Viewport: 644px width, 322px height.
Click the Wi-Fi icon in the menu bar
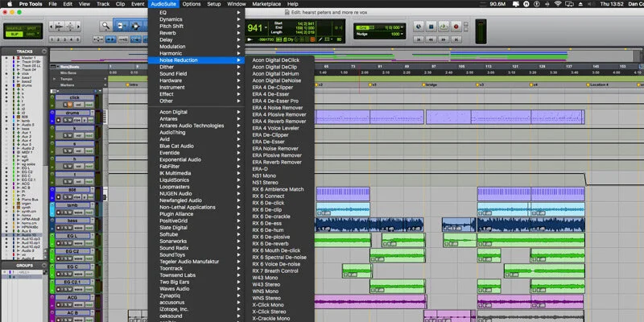click(558, 4)
